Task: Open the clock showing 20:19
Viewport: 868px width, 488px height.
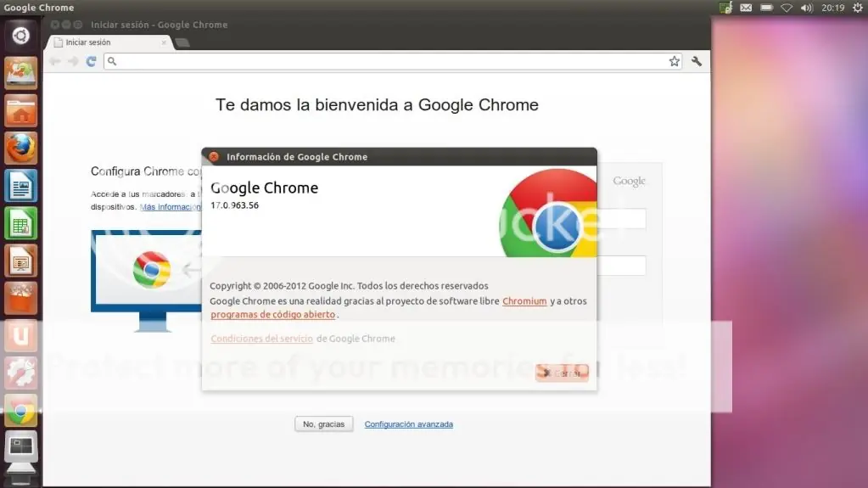Action: 832,8
